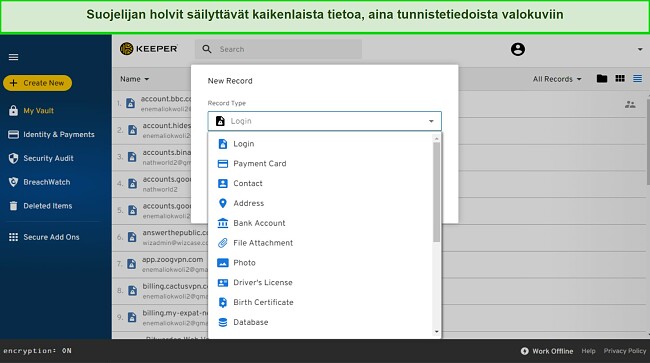The width and height of the screenshot is (650, 363).
Task: Select Bank Account record type
Action: click(320, 223)
